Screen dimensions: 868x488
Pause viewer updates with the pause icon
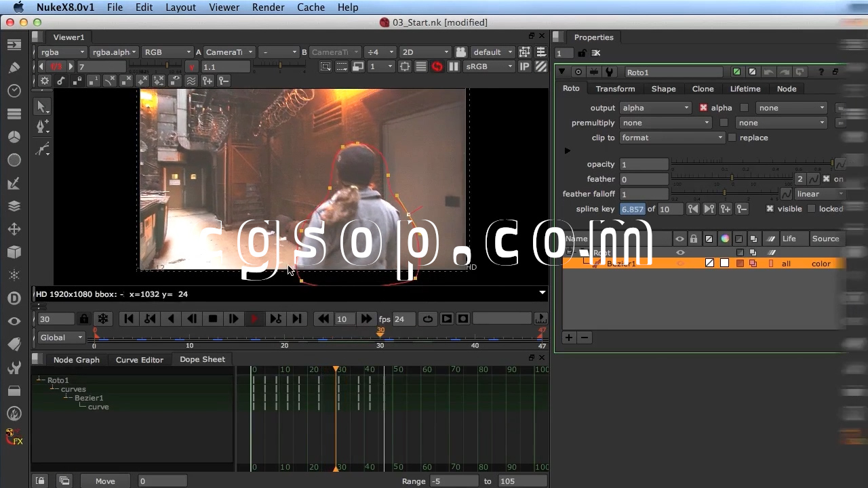(454, 66)
